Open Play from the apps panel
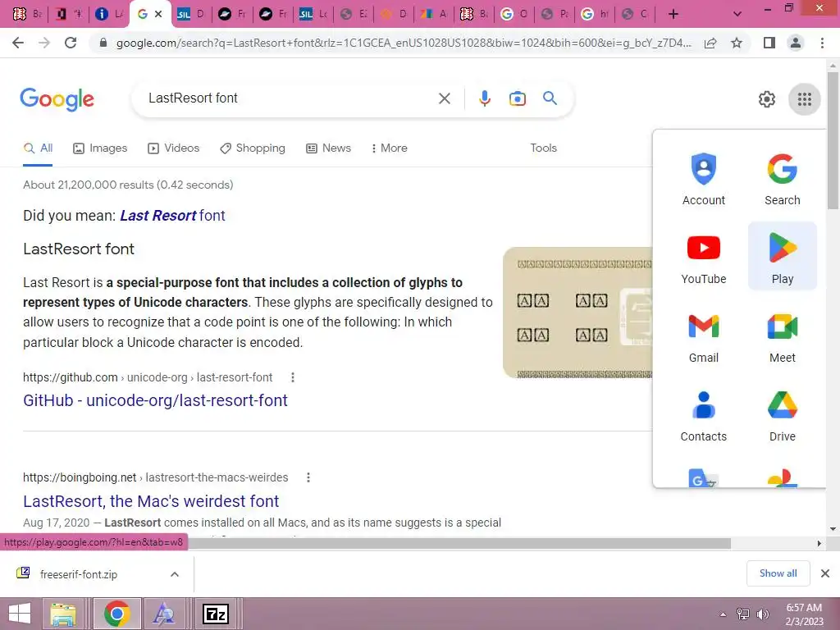The width and height of the screenshot is (840, 630). [782, 258]
